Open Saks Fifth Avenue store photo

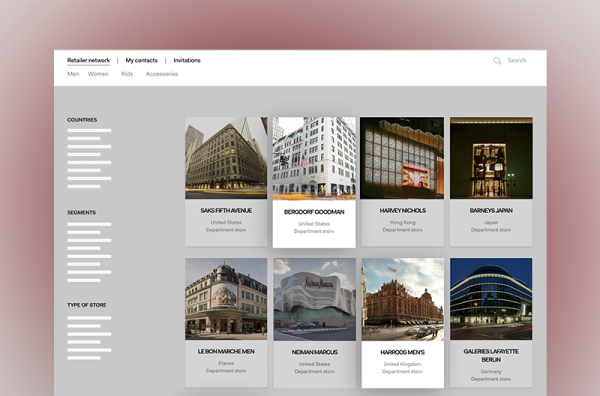(x=226, y=158)
